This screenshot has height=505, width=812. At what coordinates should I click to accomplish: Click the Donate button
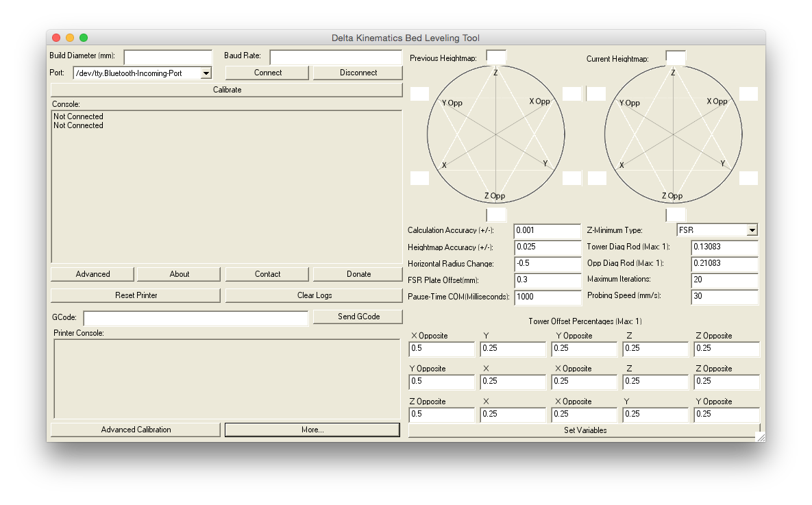358,274
